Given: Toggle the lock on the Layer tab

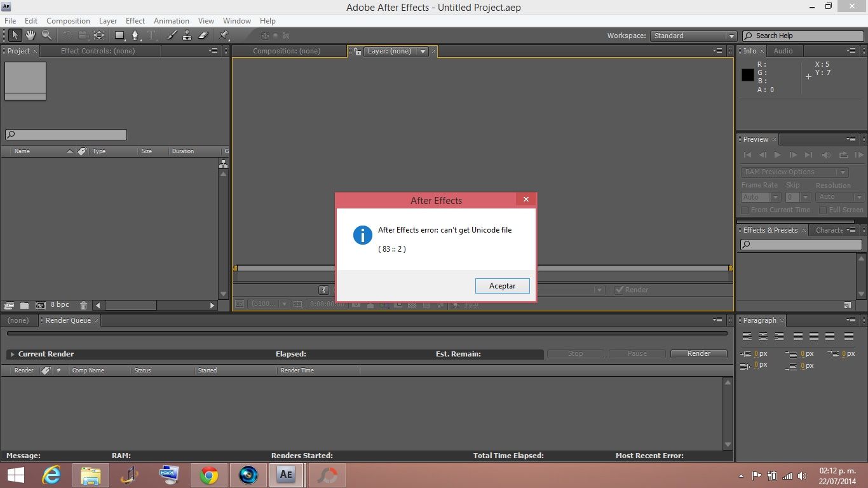Looking at the screenshot, I should (x=358, y=51).
